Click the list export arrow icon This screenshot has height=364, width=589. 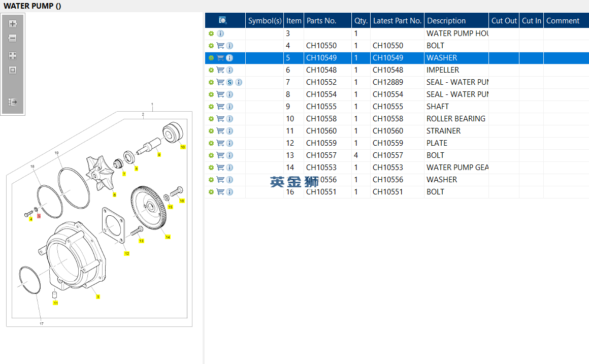(x=13, y=102)
